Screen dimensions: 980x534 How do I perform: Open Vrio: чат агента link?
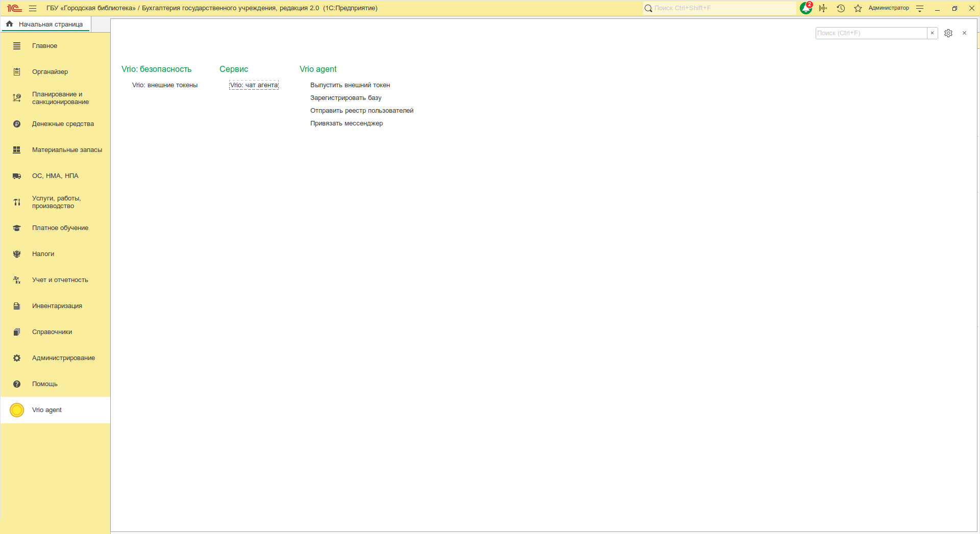pyautogui.click(x=254, y=85)
